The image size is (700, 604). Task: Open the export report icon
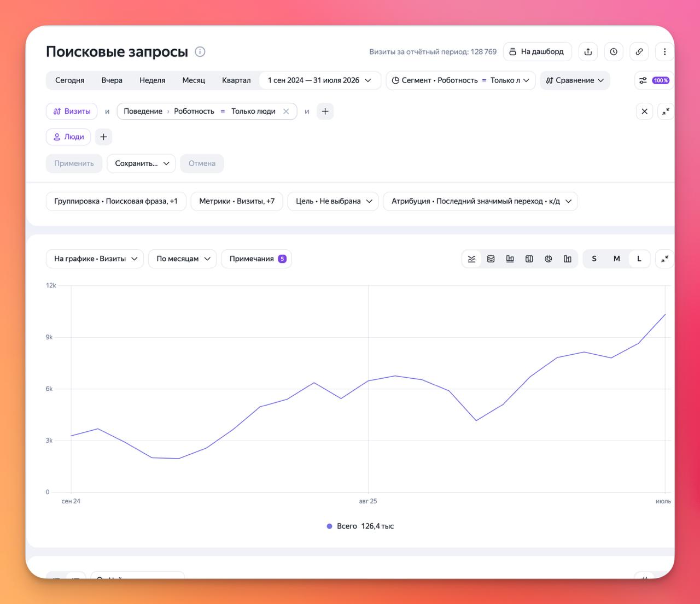[x=588, y=52]
